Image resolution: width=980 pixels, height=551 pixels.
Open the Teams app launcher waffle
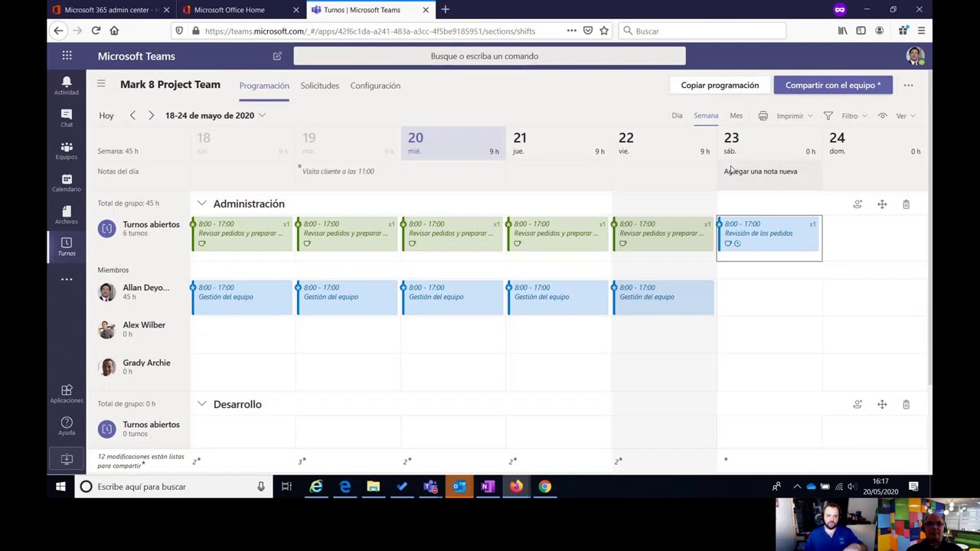point(67,56)
